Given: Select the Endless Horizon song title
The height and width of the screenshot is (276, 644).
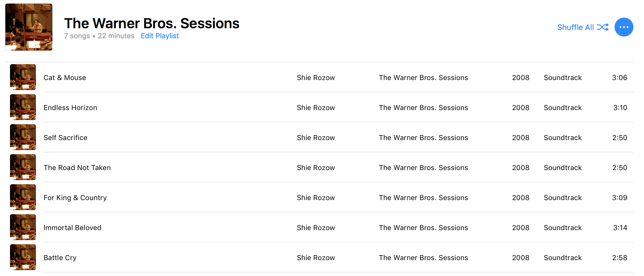Looking at the screenshot, I should click(70, 108).
